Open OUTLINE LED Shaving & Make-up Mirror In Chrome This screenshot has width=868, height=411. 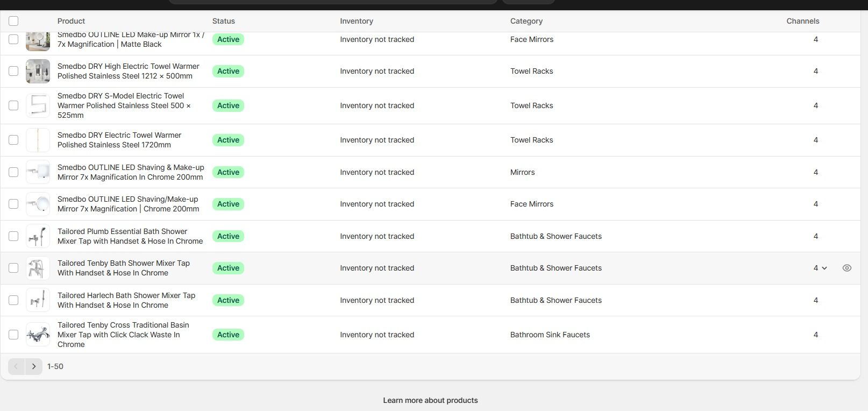(x=131, y=172)
